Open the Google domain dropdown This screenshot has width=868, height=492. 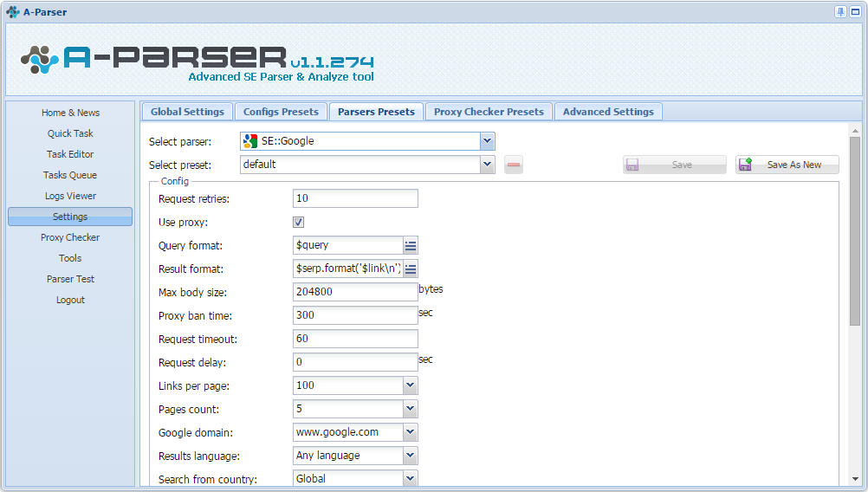pyautogui.click(x=411, y=432)
